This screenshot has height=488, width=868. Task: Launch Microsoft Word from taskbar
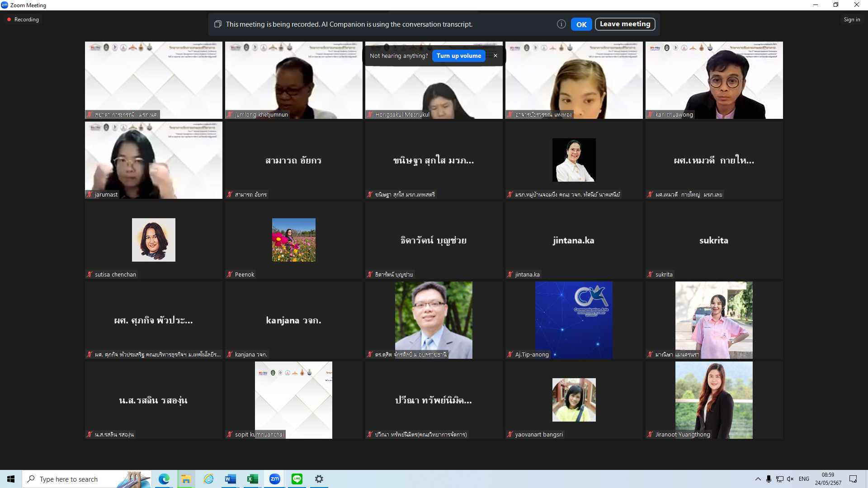pyautogui.click(x=231, y=479)
